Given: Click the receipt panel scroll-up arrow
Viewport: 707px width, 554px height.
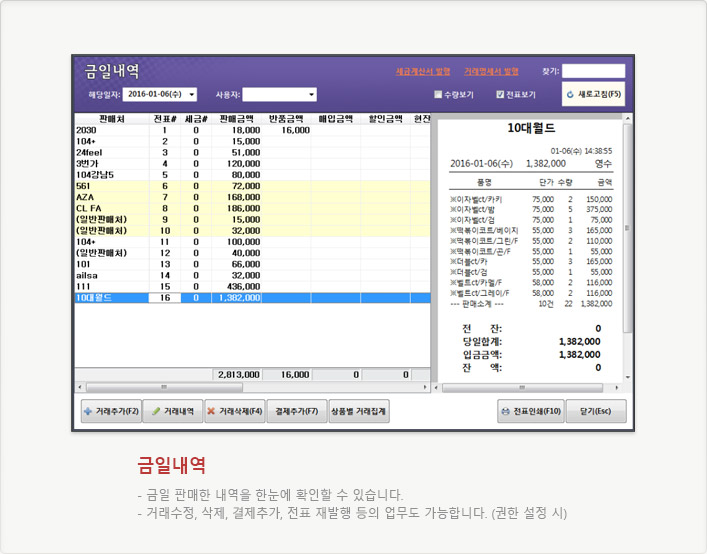Looking at the screenshot, I should 627,119.
